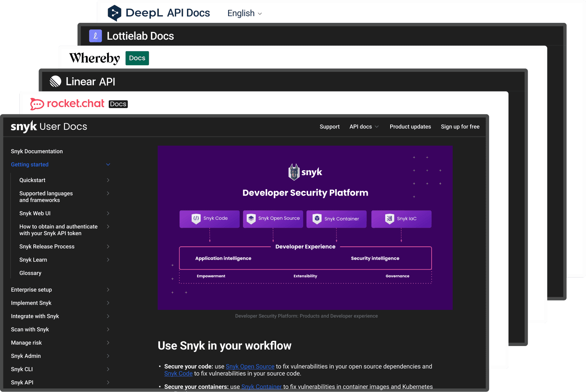The width and height of the screenshot is (586, 392).
Task: Open Support in the top navigation
Action: [x=329, y=127]
